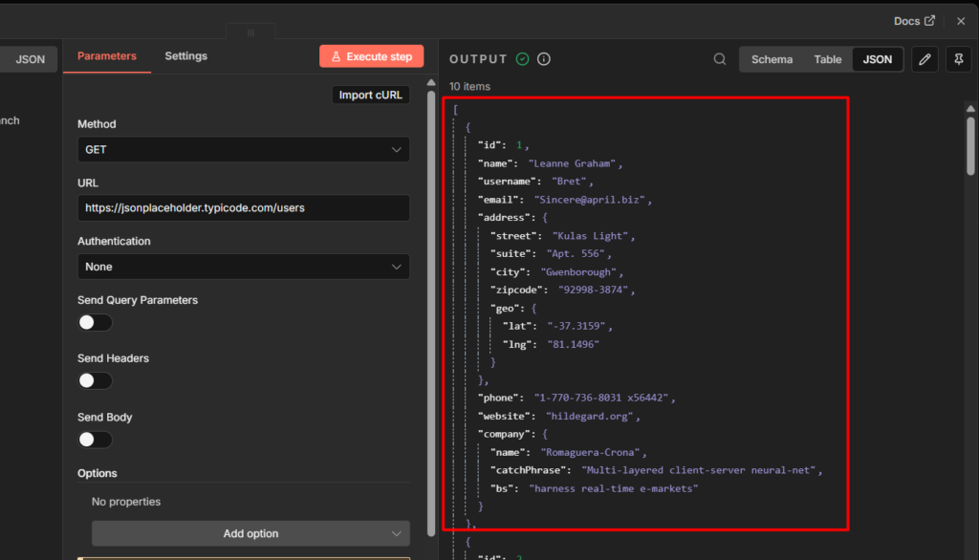
Task: Click the catchPhrase "Multi-layered client-server neural-net"
Action: (699, 471)
